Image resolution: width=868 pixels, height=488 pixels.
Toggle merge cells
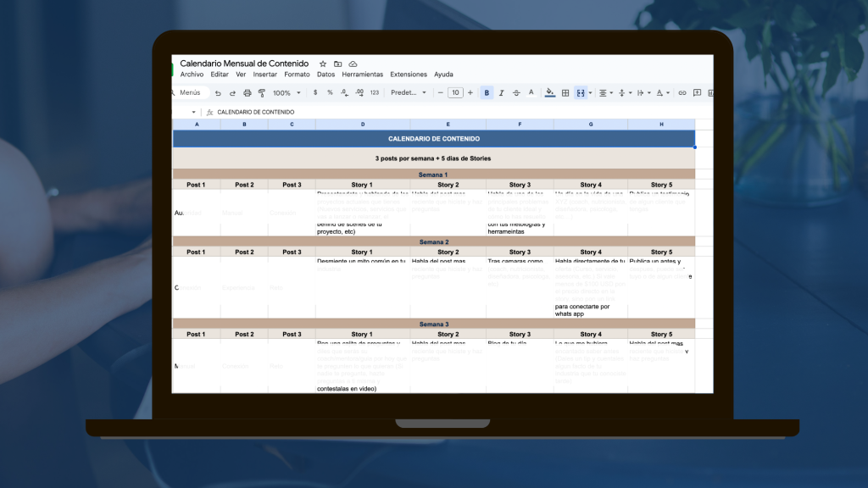pyautogui.click(x=581, y=93)
